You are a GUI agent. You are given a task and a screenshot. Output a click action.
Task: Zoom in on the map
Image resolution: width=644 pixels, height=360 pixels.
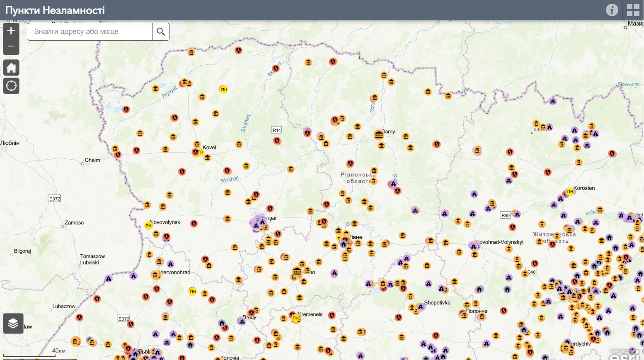coord(11,31)
